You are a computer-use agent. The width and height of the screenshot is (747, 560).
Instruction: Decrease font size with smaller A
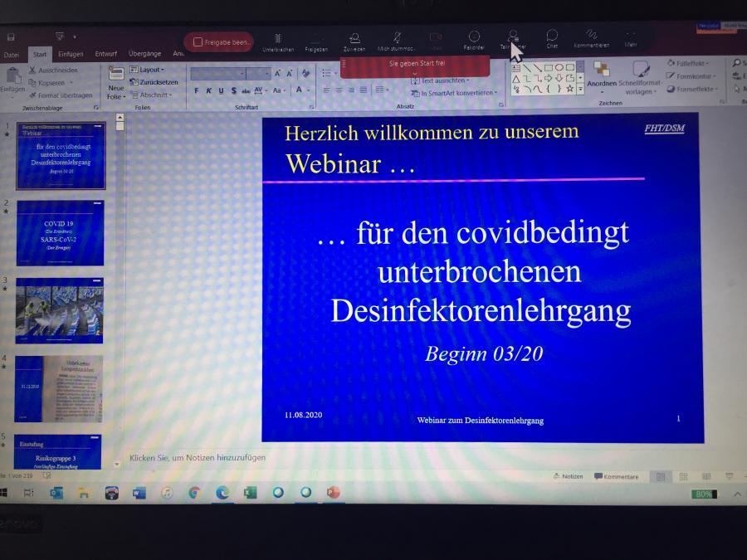pos(290,73)
